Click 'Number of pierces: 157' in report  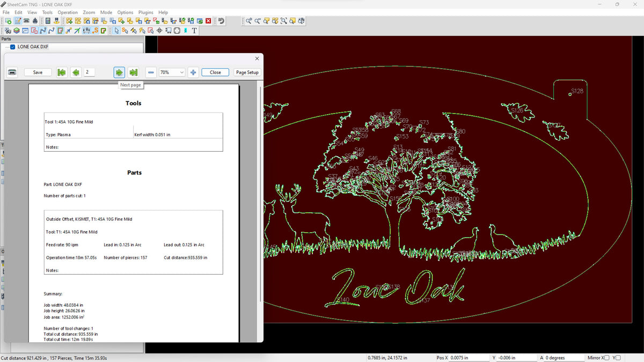[125, 257]
